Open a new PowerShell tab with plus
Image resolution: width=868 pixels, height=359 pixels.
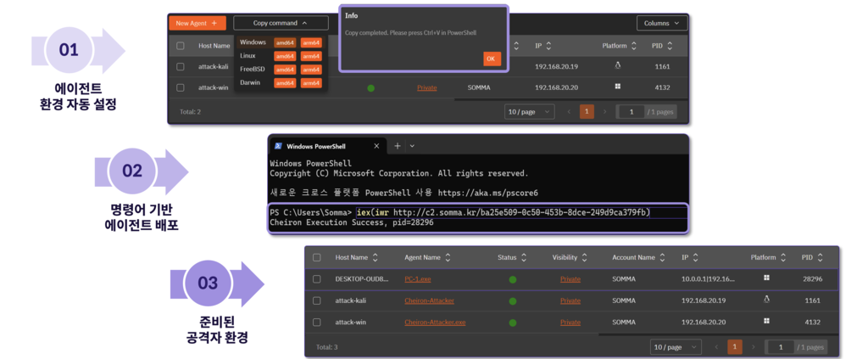point(397,146)
